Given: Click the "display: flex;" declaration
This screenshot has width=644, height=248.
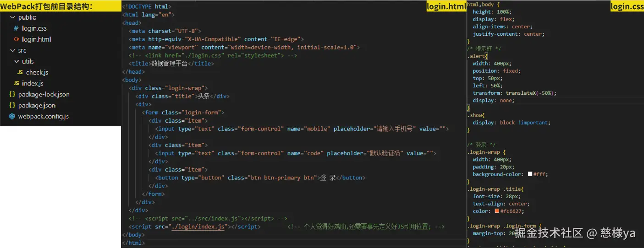Looking at the screenshot, I should tap(494, 19).
